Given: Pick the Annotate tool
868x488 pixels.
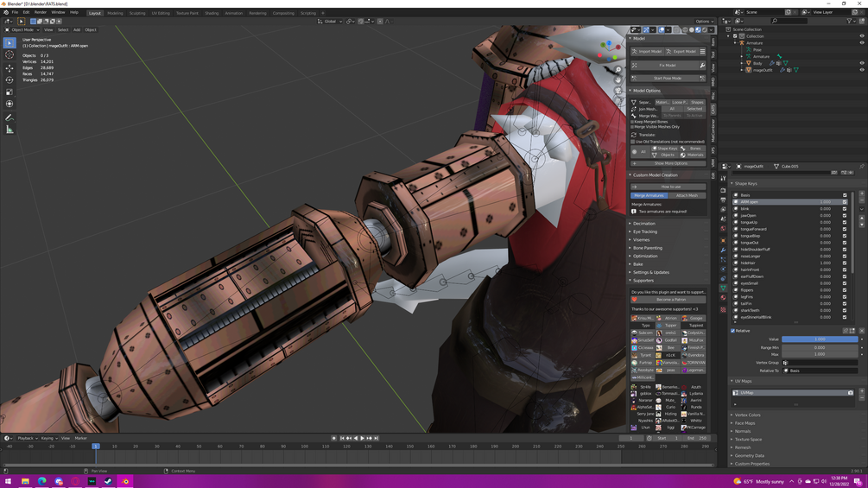Looking at the screenshot, I should click(10, 117).
